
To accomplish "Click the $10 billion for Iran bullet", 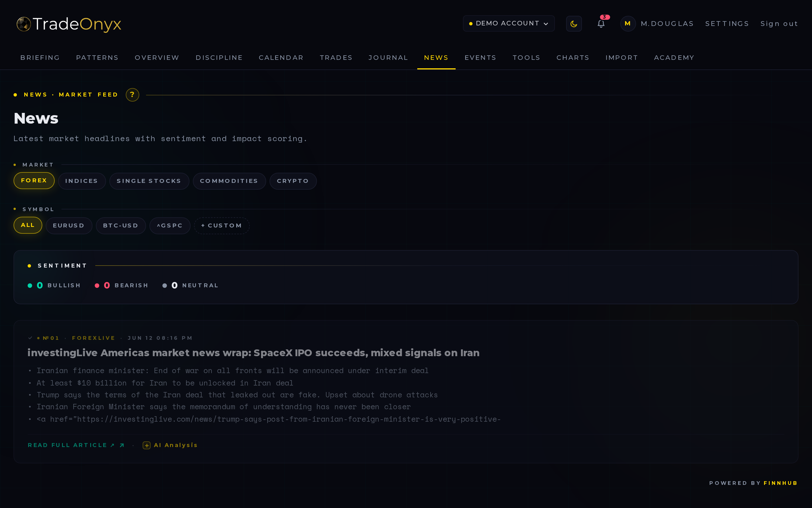I will 165,383.
